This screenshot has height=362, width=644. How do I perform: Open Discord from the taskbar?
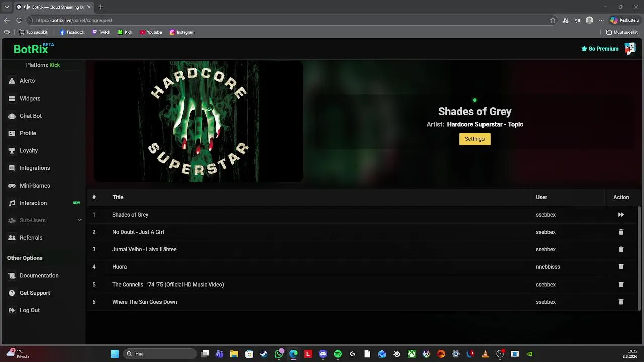tap(323, 354)
